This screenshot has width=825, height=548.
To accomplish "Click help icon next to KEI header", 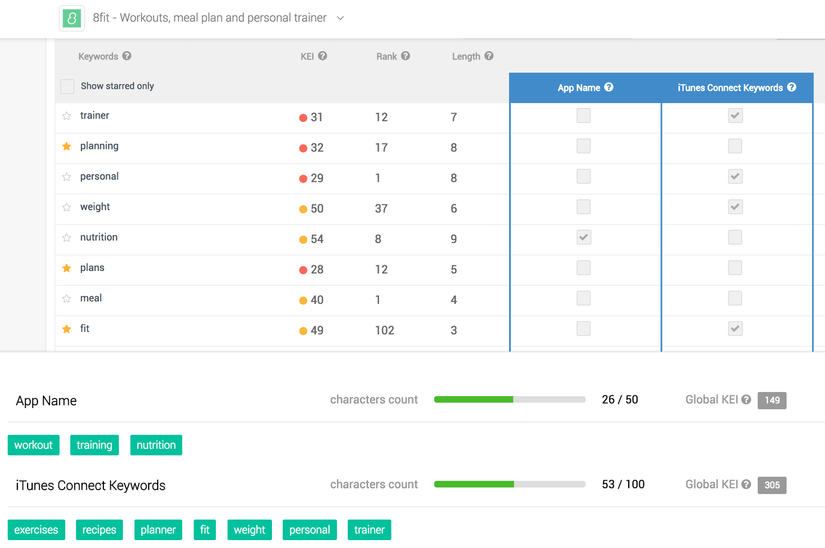I will [323, 57].
